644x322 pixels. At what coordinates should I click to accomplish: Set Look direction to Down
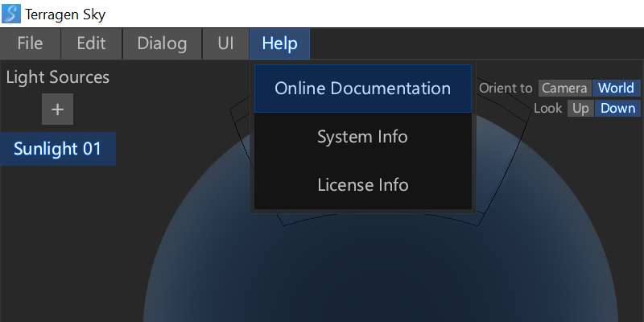point(617,109)
